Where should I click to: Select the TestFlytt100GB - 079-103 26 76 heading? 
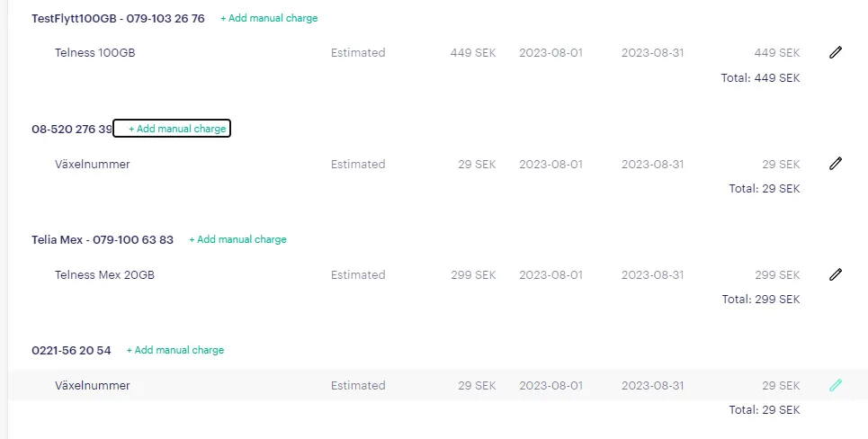(x=118, y=18)
